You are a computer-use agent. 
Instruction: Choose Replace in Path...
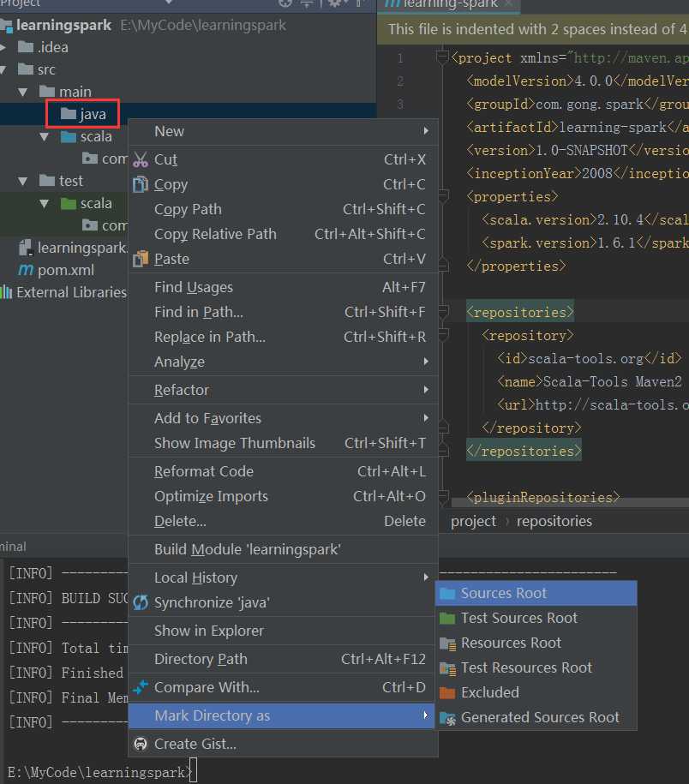point(284,337)
